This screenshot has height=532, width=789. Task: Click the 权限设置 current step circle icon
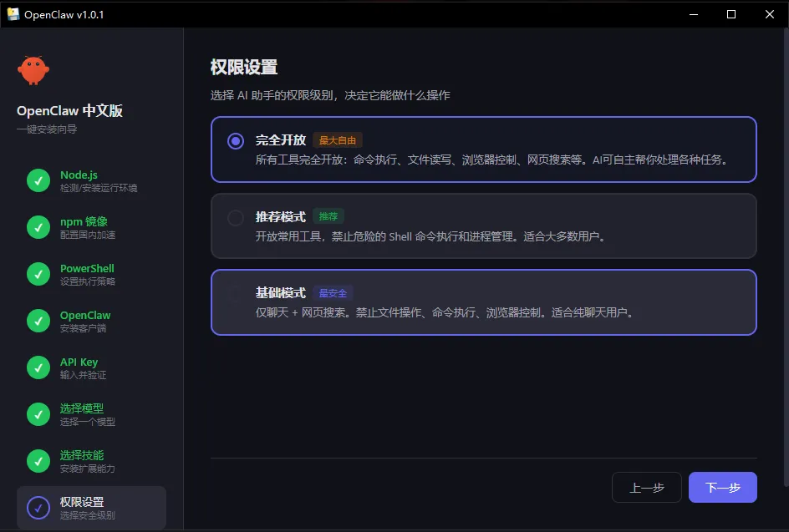[38, 508]
